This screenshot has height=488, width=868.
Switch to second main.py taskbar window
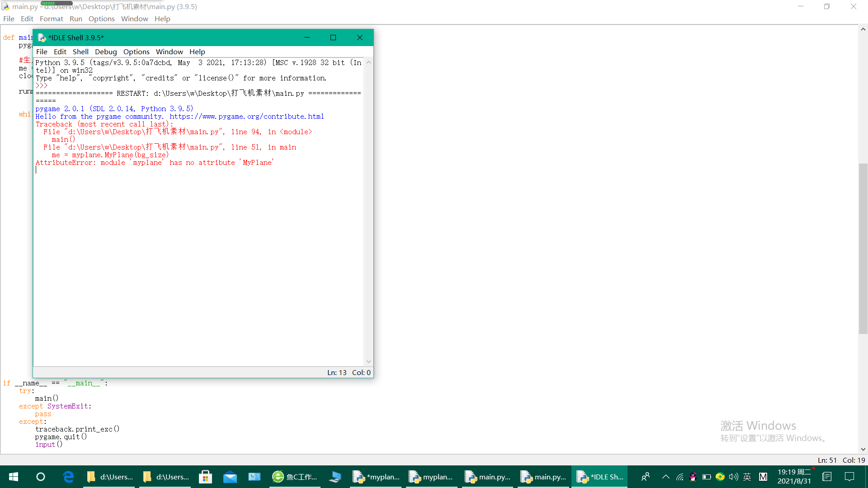click(x=543, y=477)
